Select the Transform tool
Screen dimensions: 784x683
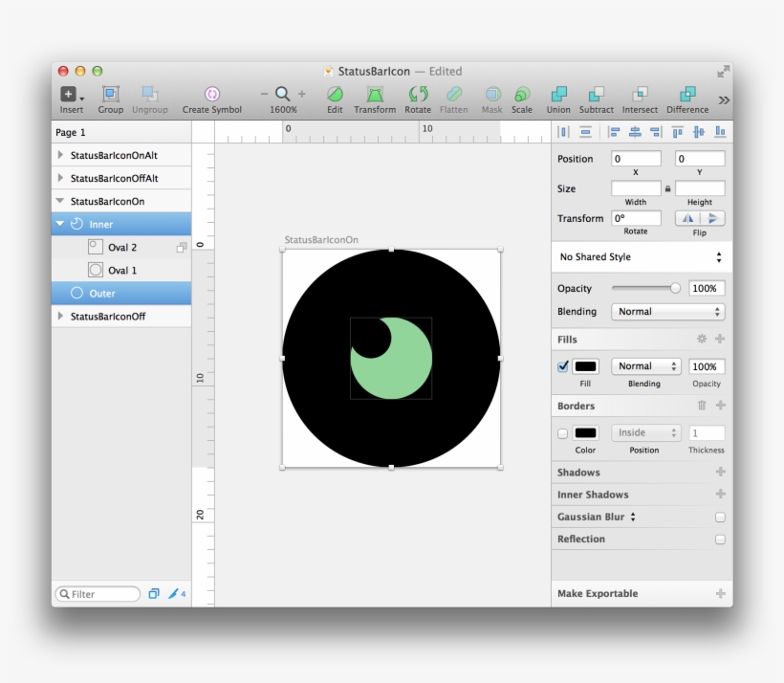(375, 95)
